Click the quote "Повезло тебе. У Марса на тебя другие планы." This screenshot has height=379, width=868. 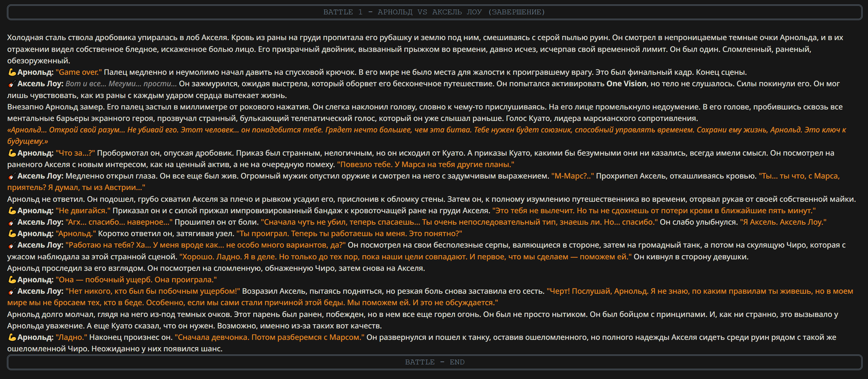tap(426, 165)
